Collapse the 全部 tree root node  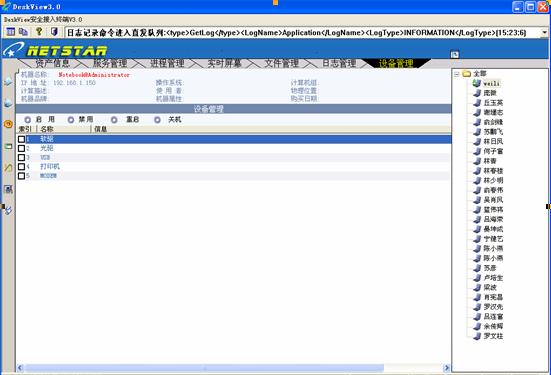click(457, 74)
